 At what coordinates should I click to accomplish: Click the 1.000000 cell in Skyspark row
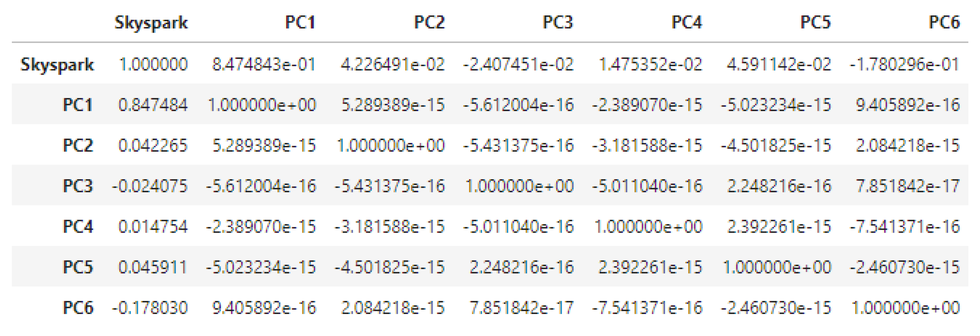pyautogui.click(x=153, y=64)
